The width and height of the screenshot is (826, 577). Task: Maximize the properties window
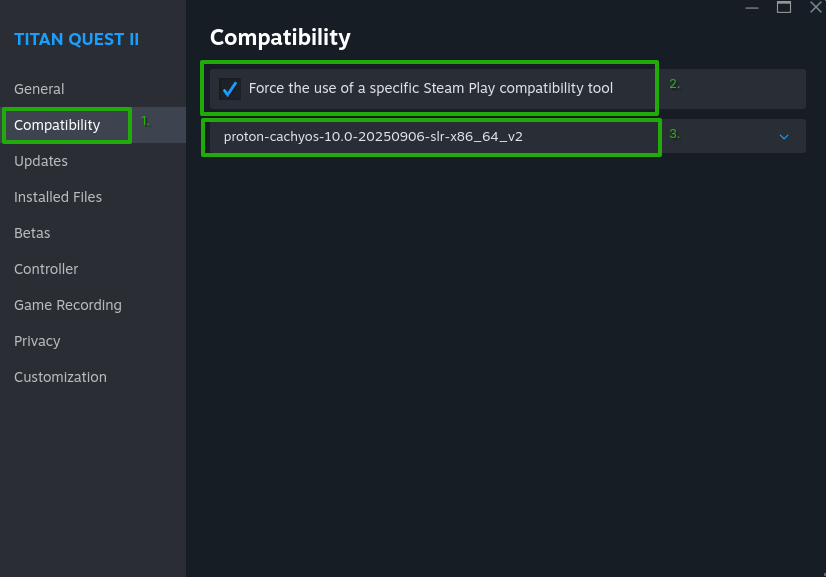click(x=784, y=8)
